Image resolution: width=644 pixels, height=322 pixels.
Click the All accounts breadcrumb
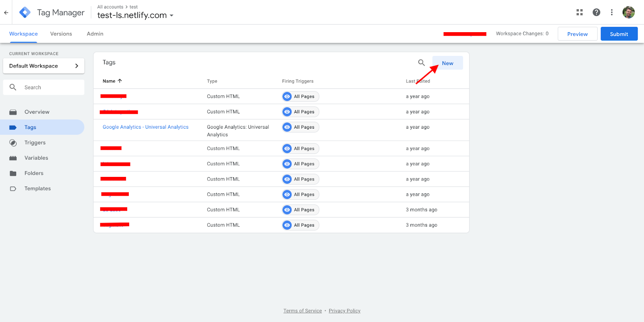(x=110, y=7)
